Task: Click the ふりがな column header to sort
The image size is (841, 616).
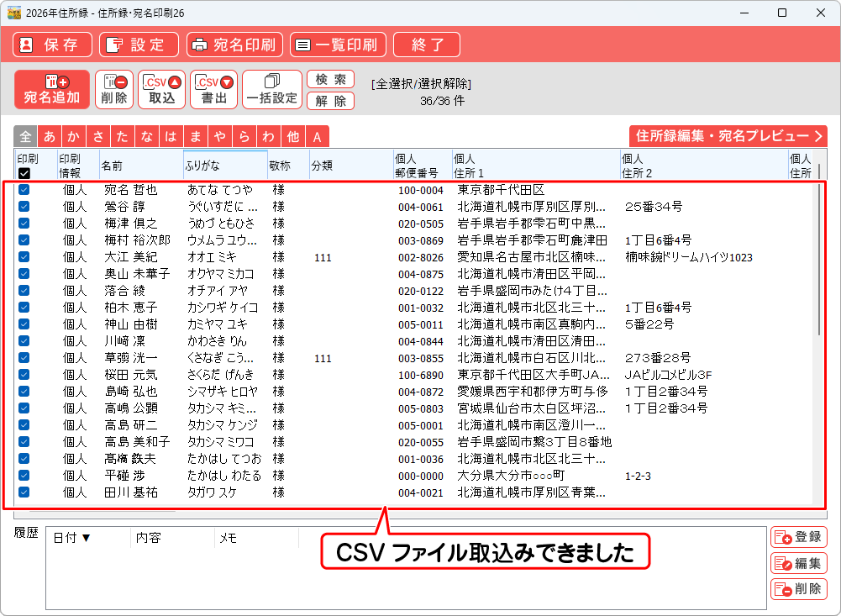Action: pos(223,165)
